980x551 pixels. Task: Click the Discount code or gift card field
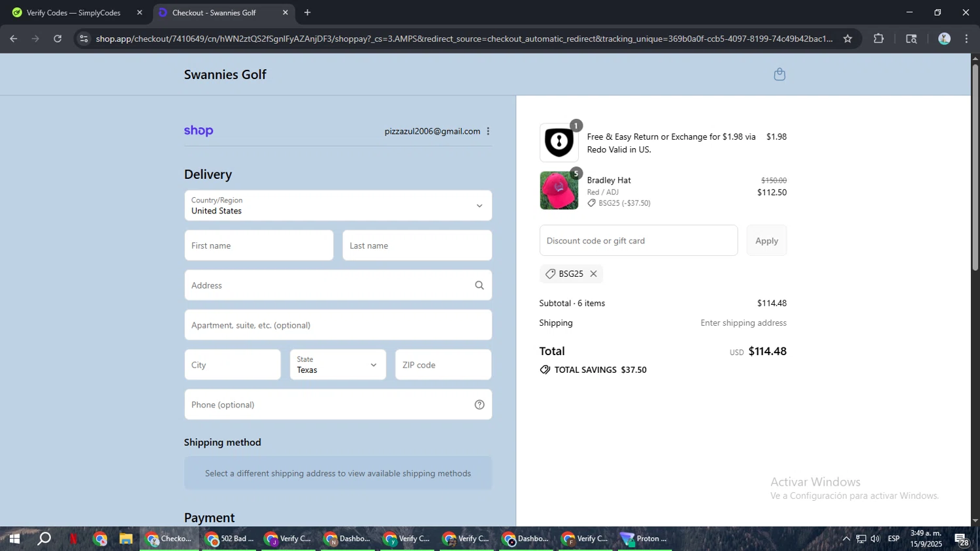pyautogui.click(x=638, y=241)
